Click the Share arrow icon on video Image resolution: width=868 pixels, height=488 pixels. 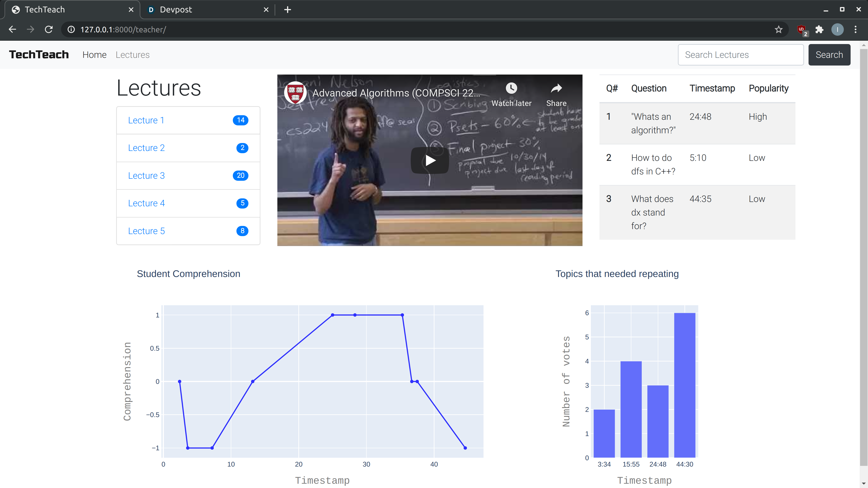pos(556,89)
